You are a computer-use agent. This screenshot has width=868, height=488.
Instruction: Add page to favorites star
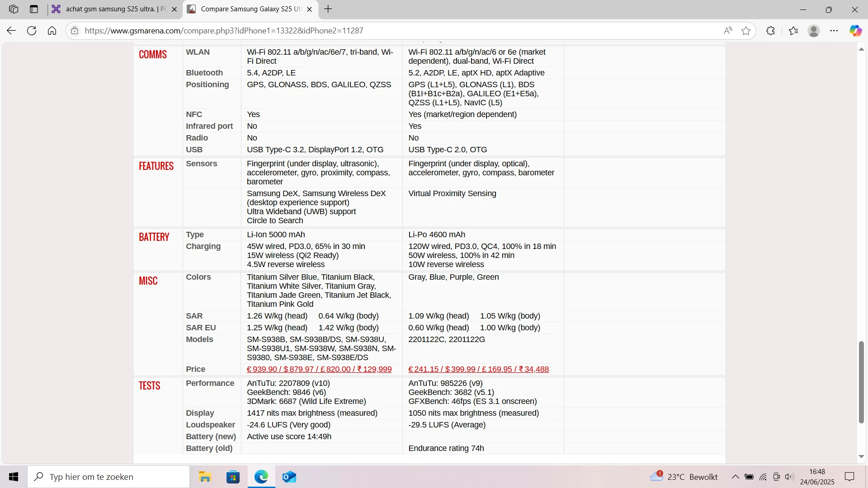(746, 31)
